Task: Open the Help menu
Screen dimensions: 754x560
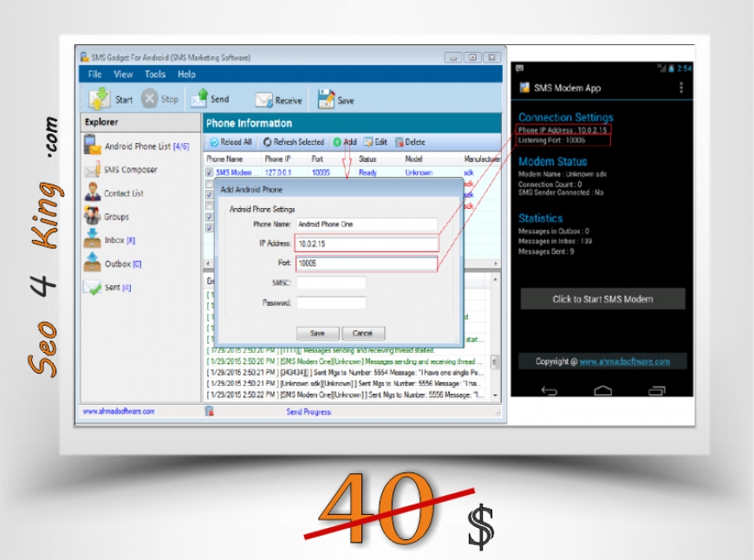Action: (186, 74)
